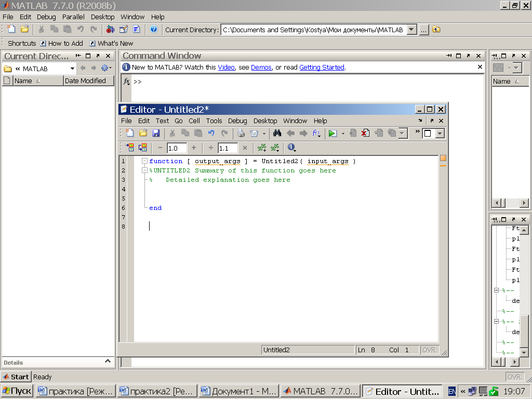The height and width of the screenshot is (399, 532).
Task: Click Insert cell divider green percent icon
Action: 262,148
